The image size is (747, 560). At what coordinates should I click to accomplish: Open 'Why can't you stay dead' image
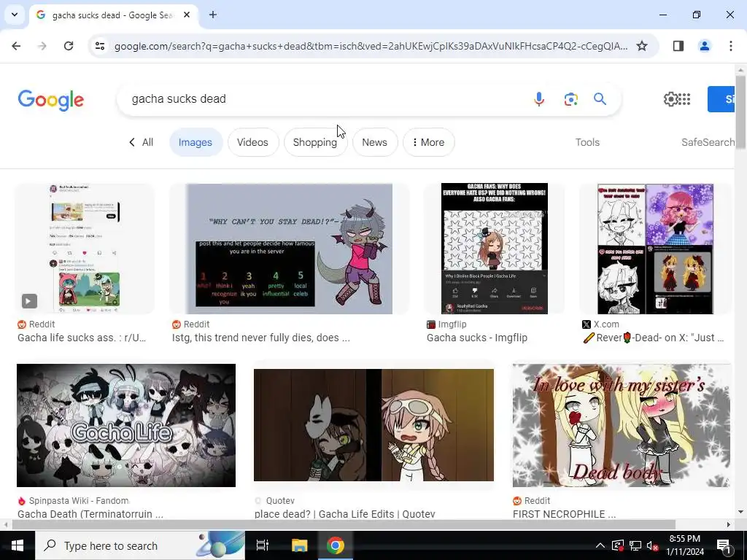click(289, 249)
